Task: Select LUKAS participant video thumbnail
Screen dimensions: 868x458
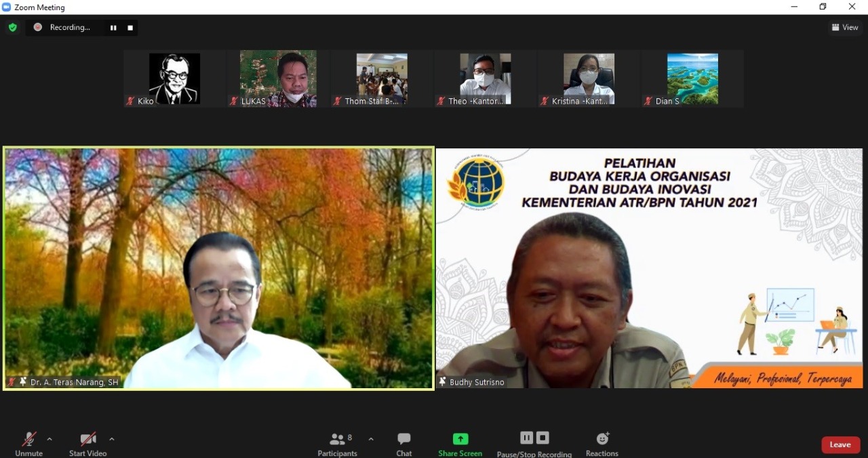Action: (x=278, y=79)
